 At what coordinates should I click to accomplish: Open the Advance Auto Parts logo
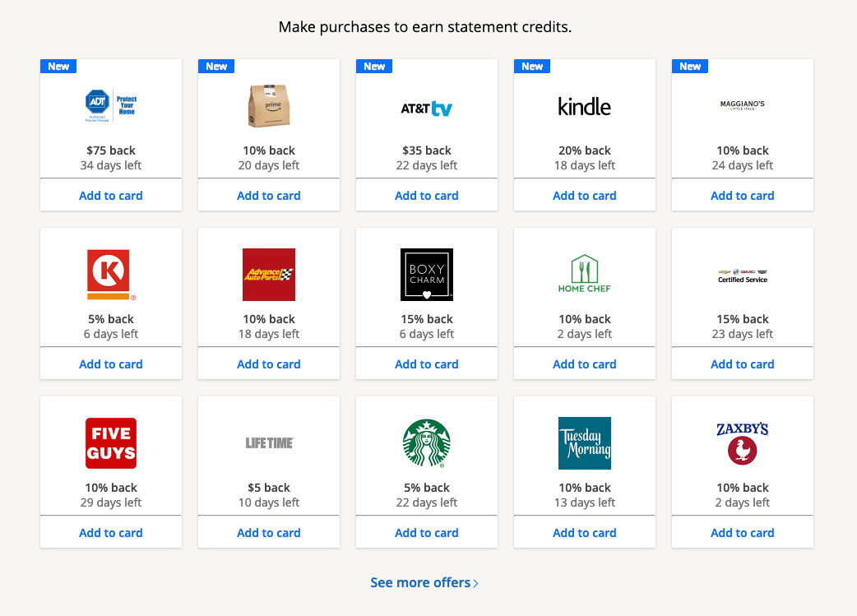269,275
